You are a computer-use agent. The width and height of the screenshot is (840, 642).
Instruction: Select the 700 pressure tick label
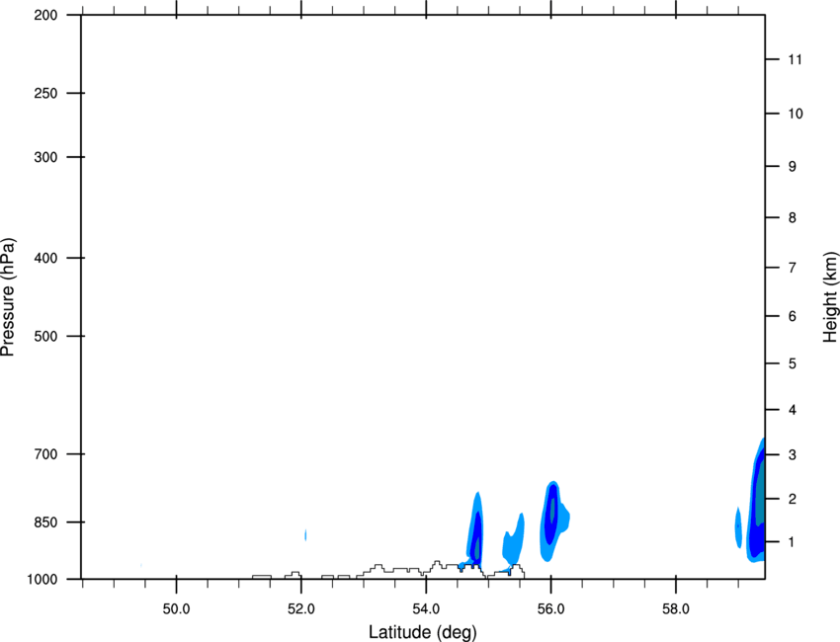click(x=45, y=454)
